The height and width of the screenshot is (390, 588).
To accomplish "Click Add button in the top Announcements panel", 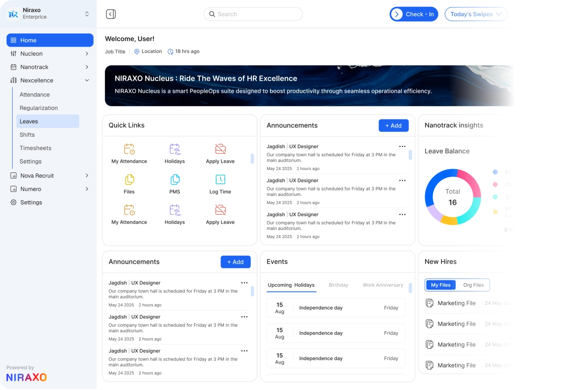I will click(x=393, y=126).
